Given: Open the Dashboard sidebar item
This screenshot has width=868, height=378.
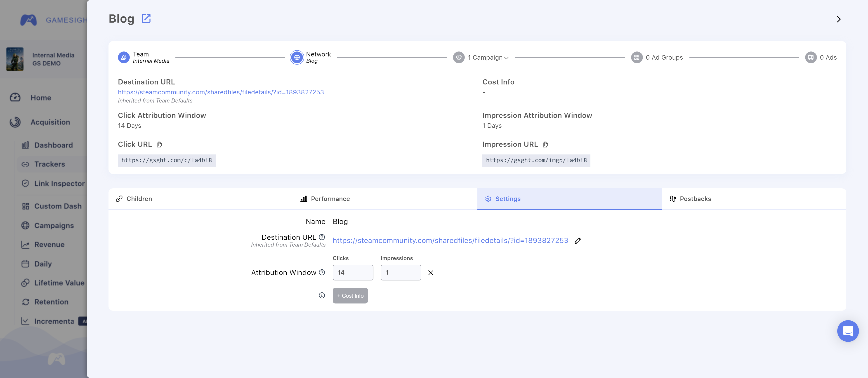Looking at the screenshot, I should click(53, 145).
